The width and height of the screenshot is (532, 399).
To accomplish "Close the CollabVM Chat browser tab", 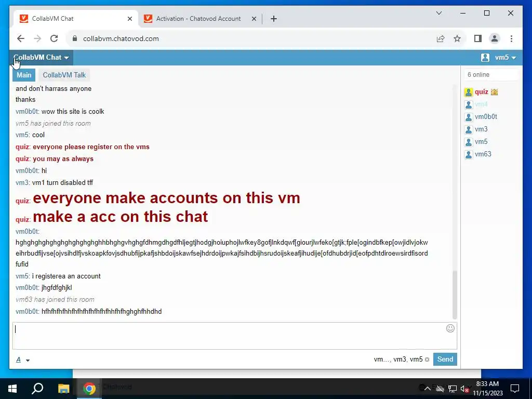I will (129, 19).
